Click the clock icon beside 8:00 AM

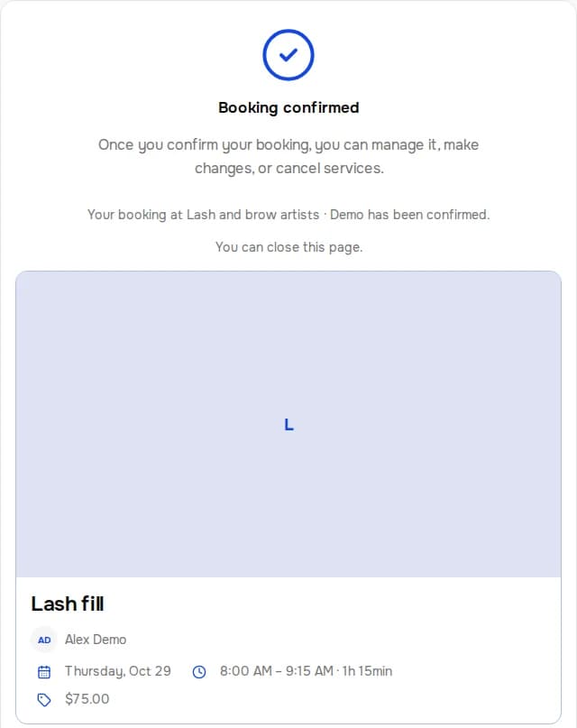tap(199, 671)
